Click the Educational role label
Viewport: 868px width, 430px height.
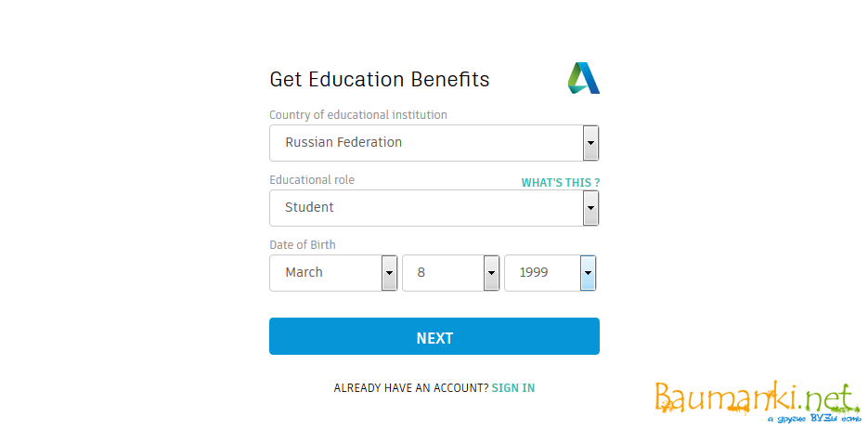[312, 180]
